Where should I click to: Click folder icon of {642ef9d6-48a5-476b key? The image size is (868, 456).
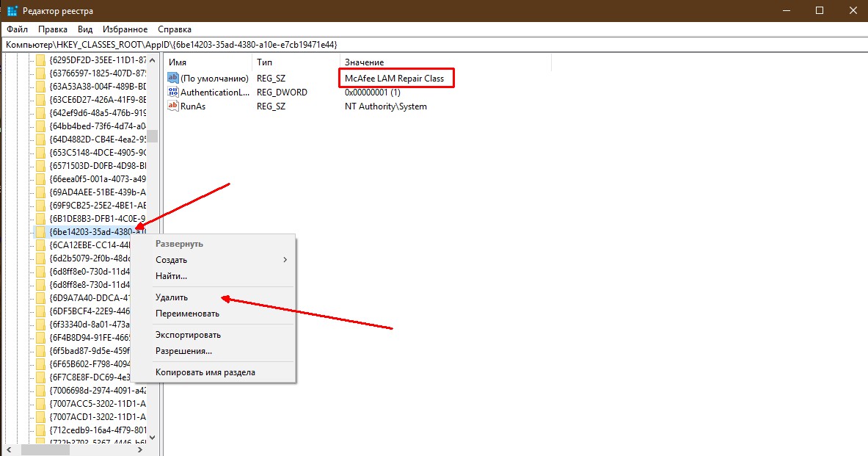click(40, 113)
